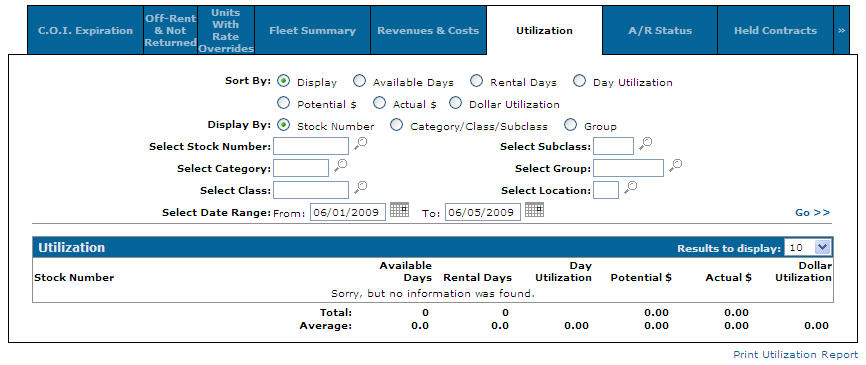Click the Average: row label
The image size is (866, 365).
tap(325, 326)
